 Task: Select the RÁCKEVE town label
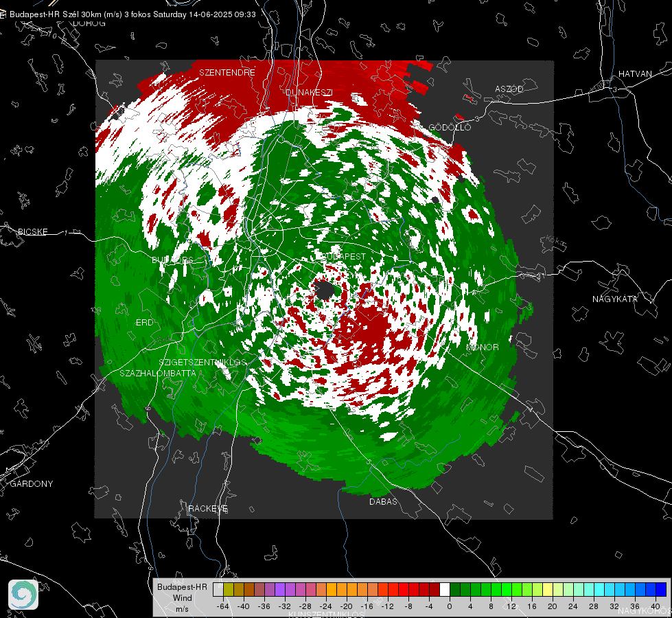pos(208,509)
